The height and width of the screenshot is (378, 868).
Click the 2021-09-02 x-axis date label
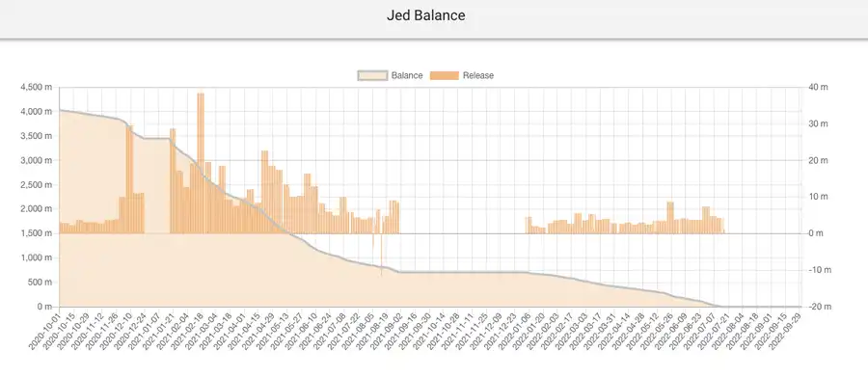coord(384,330)
